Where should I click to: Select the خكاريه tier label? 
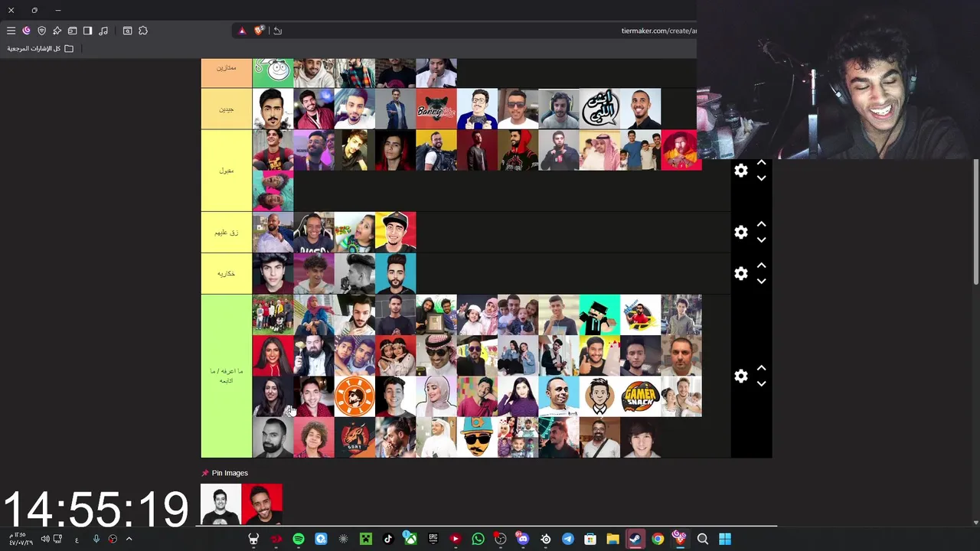click(226, 274)
